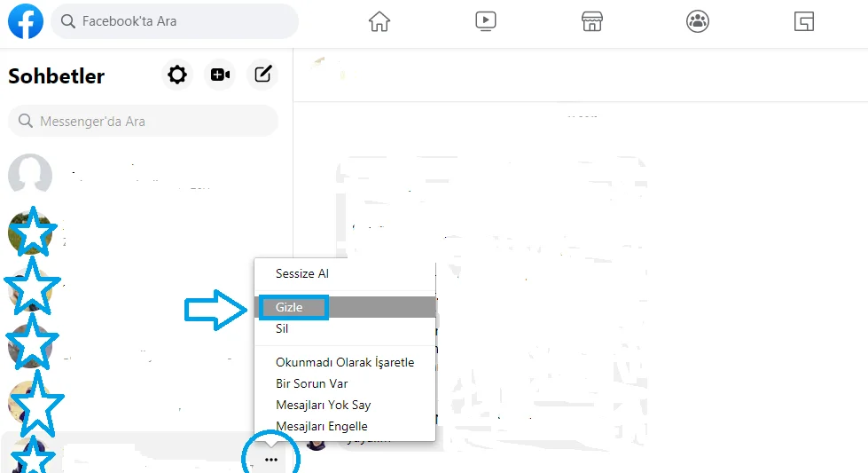Open the Marketplace storefront icon
The height and width of the screenshot is (473, 868).
click(x=592, y=21)
